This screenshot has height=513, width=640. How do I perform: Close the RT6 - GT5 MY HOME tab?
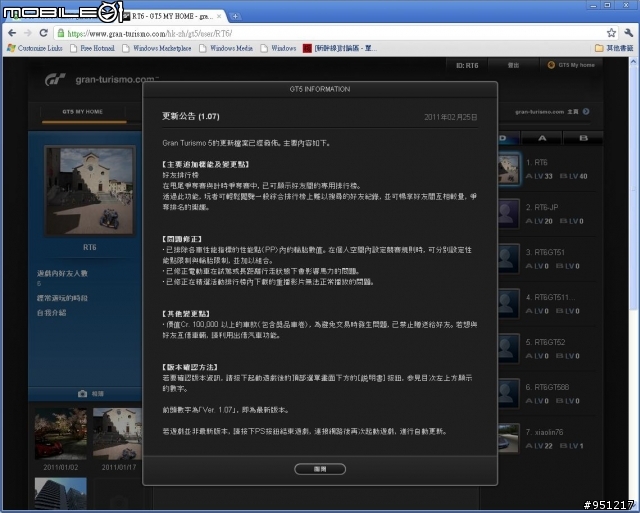[219, 16]
